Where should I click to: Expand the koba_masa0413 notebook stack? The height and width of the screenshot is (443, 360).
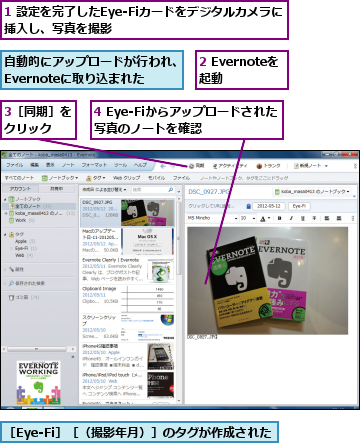5,213
